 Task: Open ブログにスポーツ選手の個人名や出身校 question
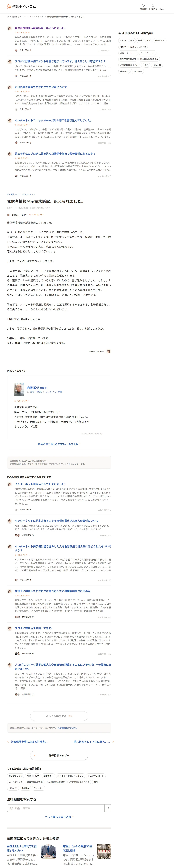(x=63, y=666)
